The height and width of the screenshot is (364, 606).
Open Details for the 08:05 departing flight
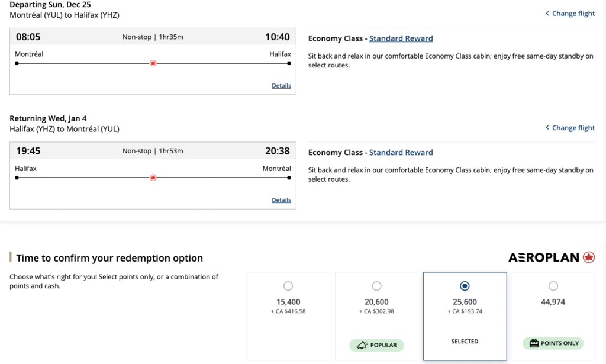pyautogui.click(x=281, y=86)
